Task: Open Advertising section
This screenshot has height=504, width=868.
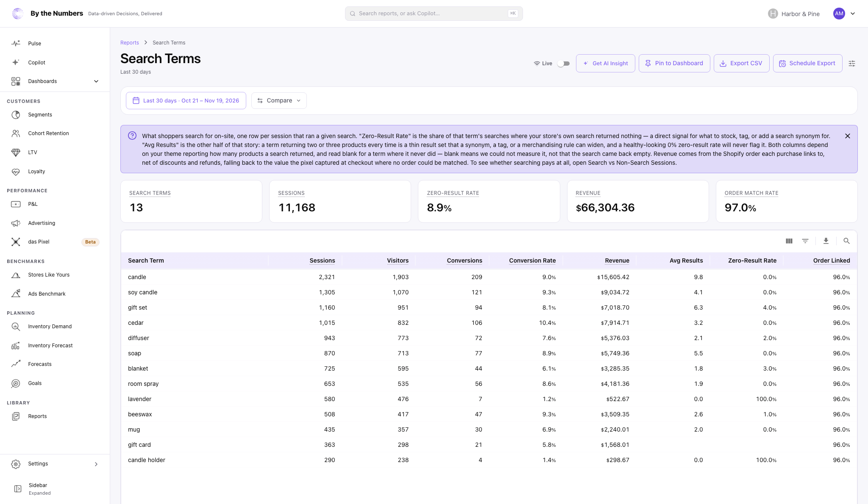Action: tap(55, 223)
